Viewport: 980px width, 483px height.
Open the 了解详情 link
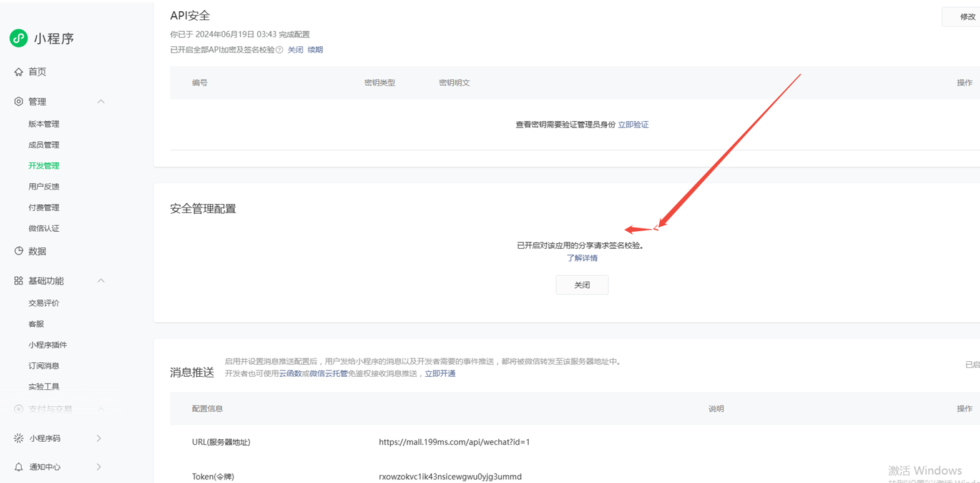tap(582, 258)
